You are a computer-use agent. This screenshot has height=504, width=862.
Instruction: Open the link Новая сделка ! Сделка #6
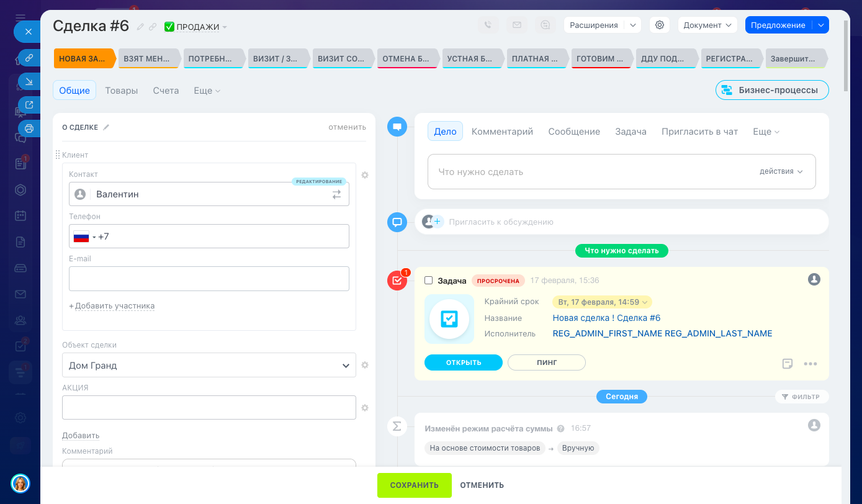point(606,318)
